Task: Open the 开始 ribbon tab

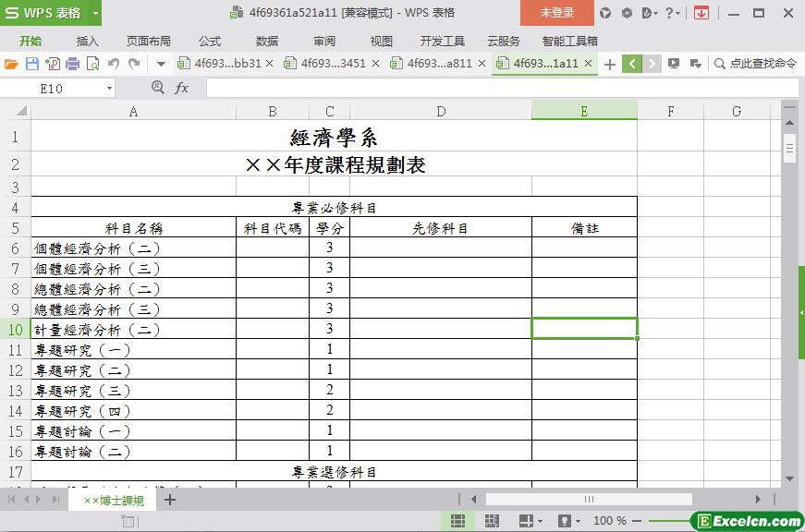Action: click(30, 41)
